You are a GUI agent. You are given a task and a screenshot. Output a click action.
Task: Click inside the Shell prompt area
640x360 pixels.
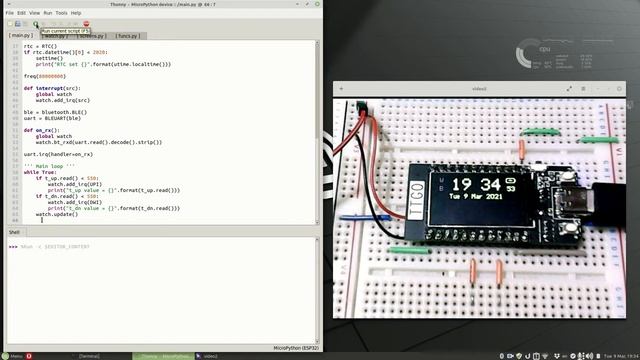161,291
